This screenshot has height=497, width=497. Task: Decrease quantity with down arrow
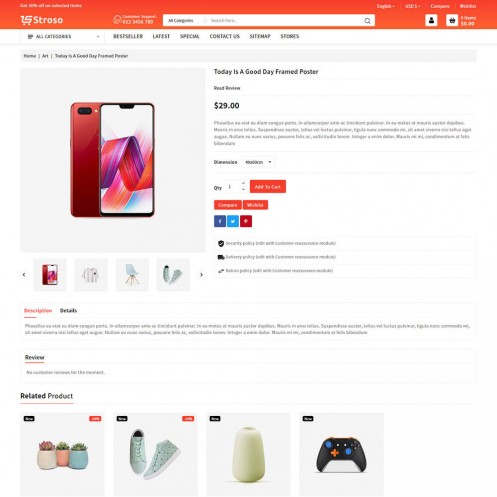243,189
